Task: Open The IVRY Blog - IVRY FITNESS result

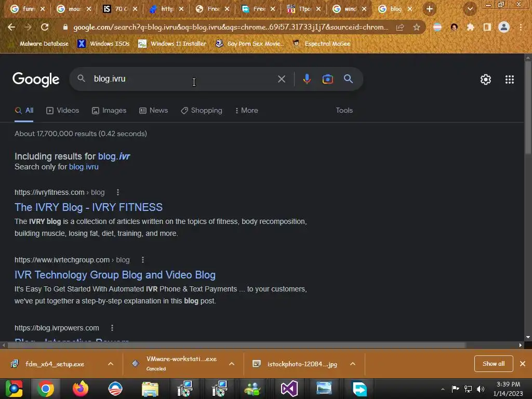Action: tap(88, 207)
